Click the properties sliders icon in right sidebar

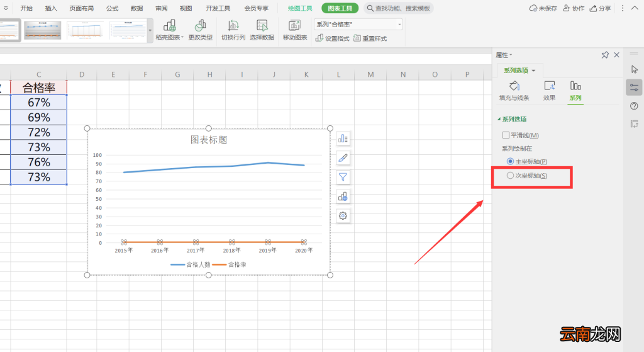[x=634, y=88]
